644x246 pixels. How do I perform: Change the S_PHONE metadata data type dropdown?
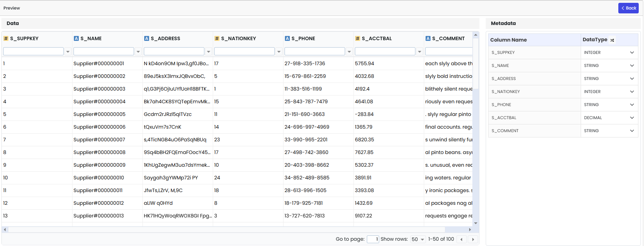tap(609, 105)
